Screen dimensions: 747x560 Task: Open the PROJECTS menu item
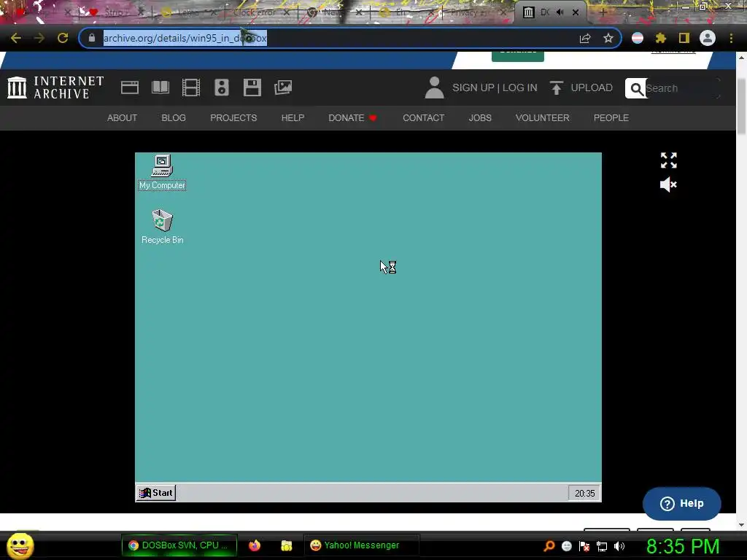click(x=233, y=117)
